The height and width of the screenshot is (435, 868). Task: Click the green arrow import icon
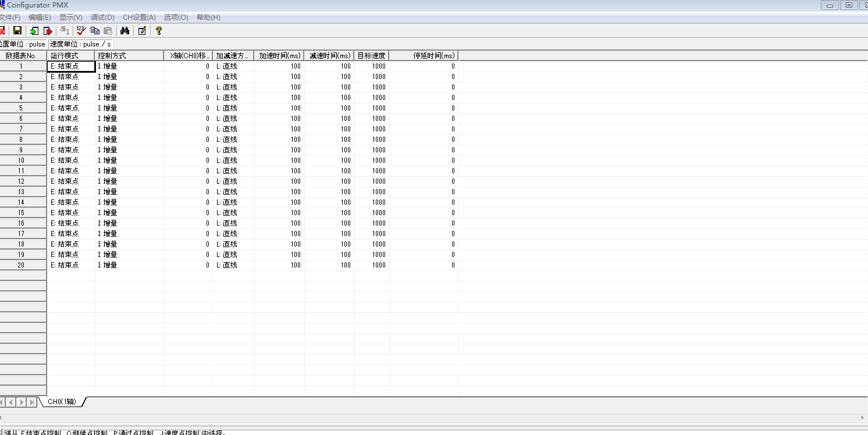tap(35, 31)
